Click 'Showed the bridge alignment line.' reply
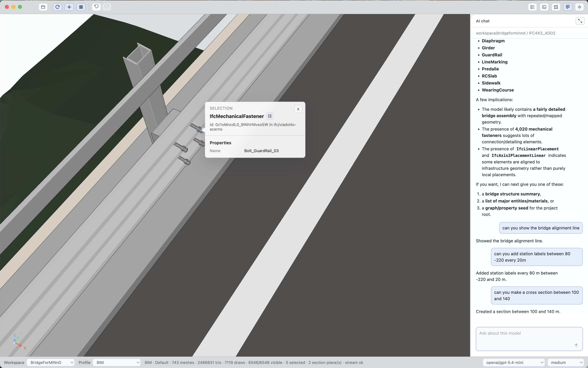Viewport: 588px width, 368px height. [509, 241]
